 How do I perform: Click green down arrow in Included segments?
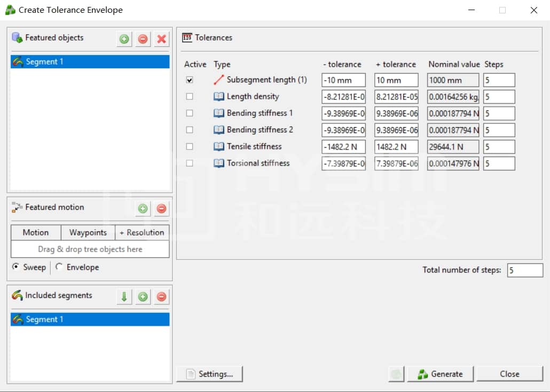[x=124, y=296]
